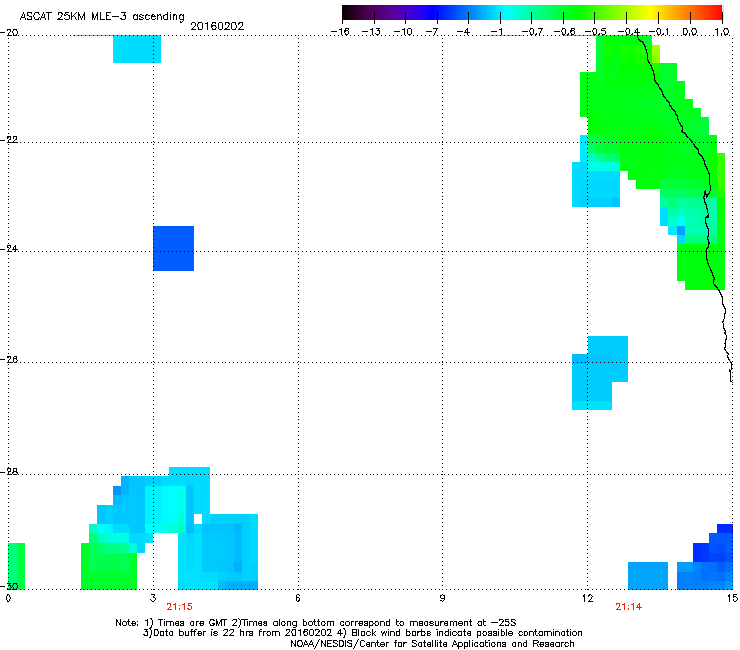
Task: Click the latitude axis label -24
Action: pyautogui.click(x=9, y=248)
